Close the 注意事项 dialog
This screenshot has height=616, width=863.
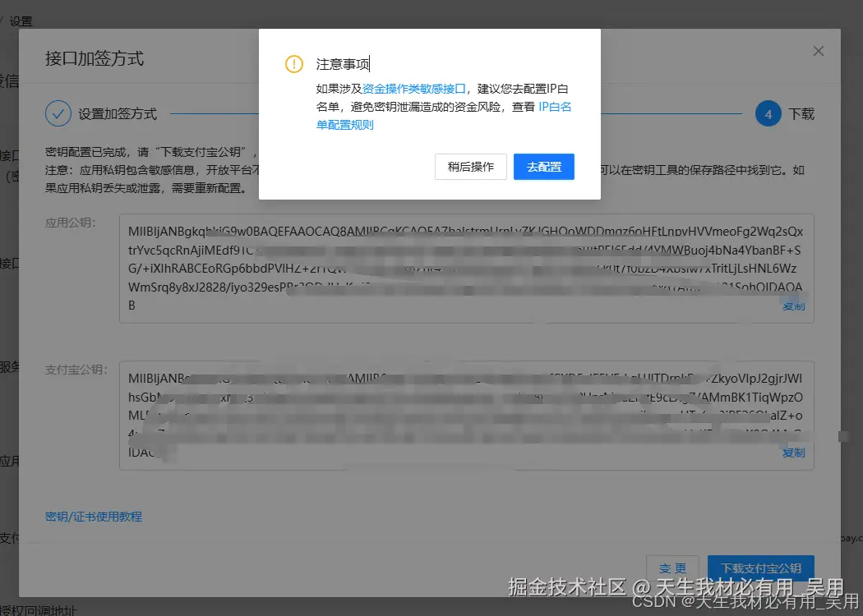(x=818, y=50)
